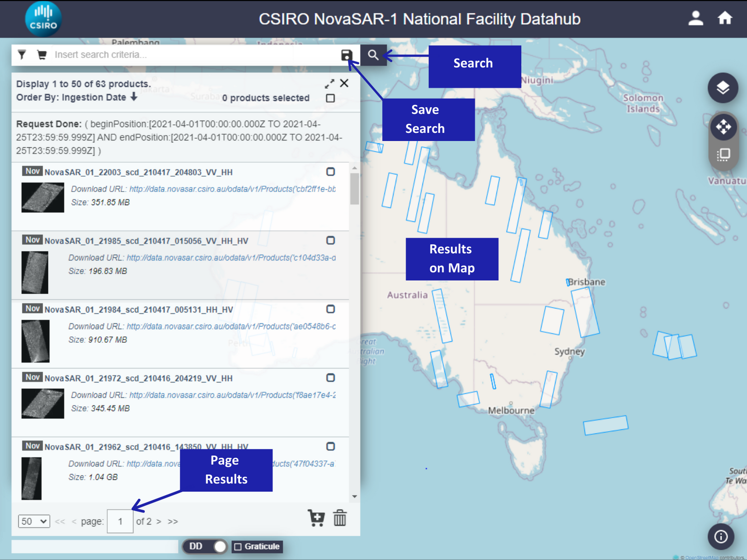Select product NovaSAR_01_21984 checkbox

[331, 309]
